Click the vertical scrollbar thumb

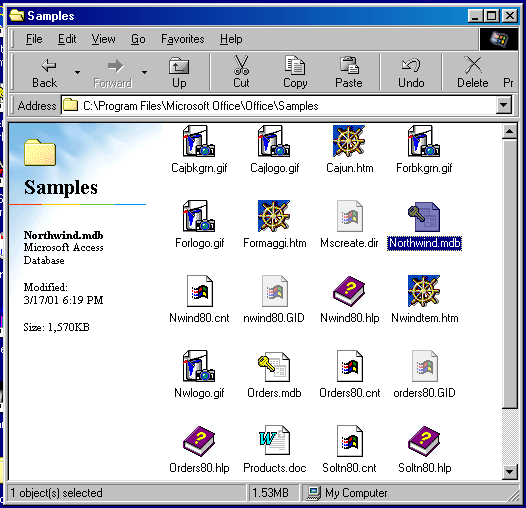[510, 274]
